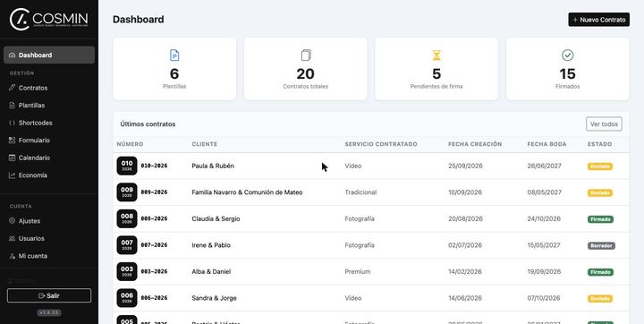Click the version badge under Salir
644x324 pixels.
(x=49, y=313)
